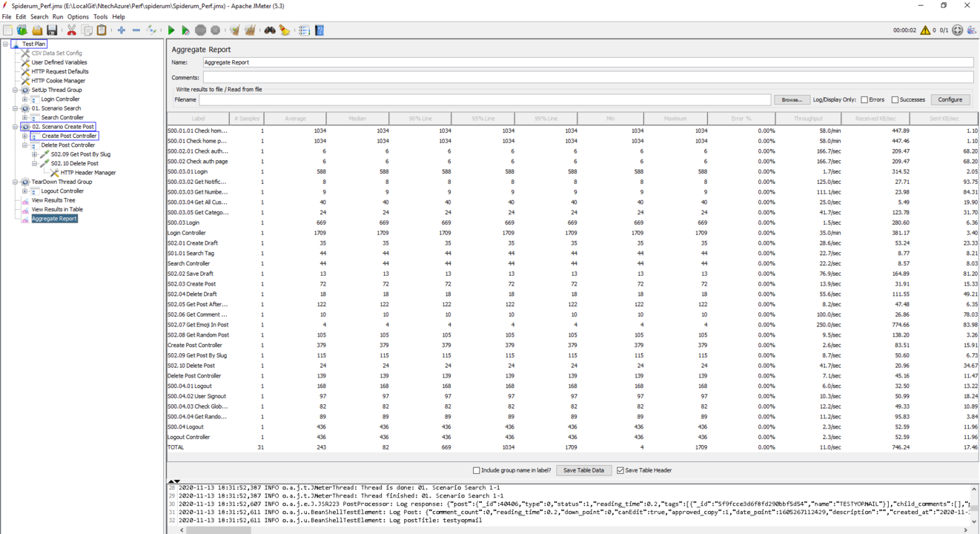Click the Stop test icon
Viewport: 980px width, 534px height.
point(200,30)
